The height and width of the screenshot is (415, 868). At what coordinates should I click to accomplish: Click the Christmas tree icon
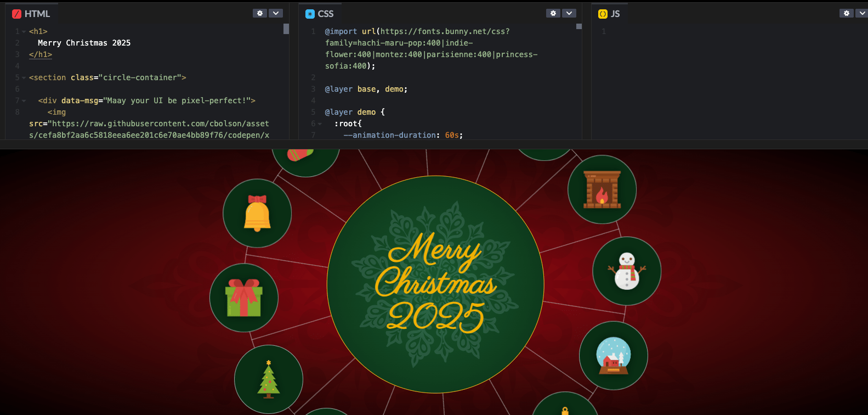coord(269,379)
